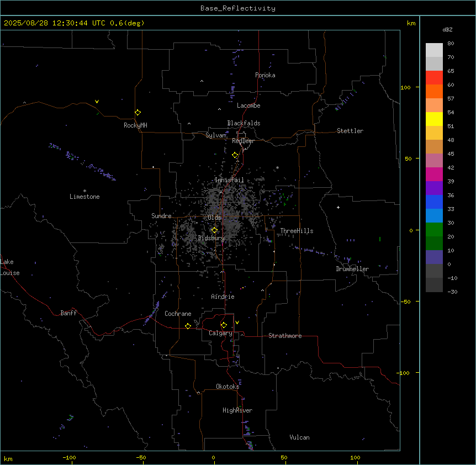Click the HighRiver label
The image size is (476, 465).
point(237,410)
